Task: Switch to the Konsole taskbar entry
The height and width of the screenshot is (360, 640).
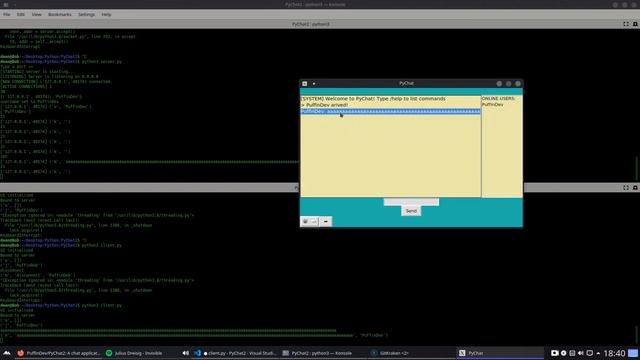Action: 322,353
